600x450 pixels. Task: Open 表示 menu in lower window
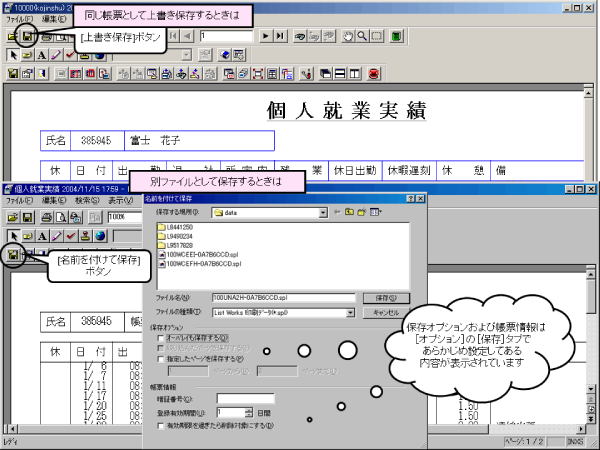(x=121, y=201)
